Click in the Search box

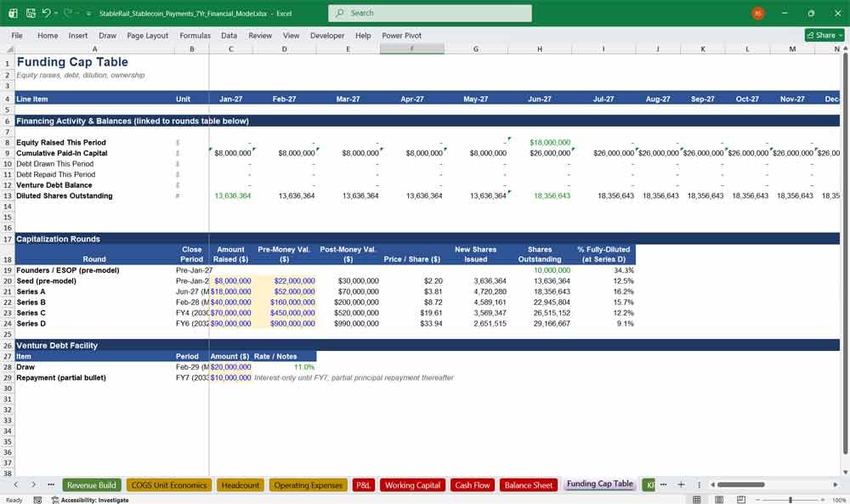click(x=430, y=13)
